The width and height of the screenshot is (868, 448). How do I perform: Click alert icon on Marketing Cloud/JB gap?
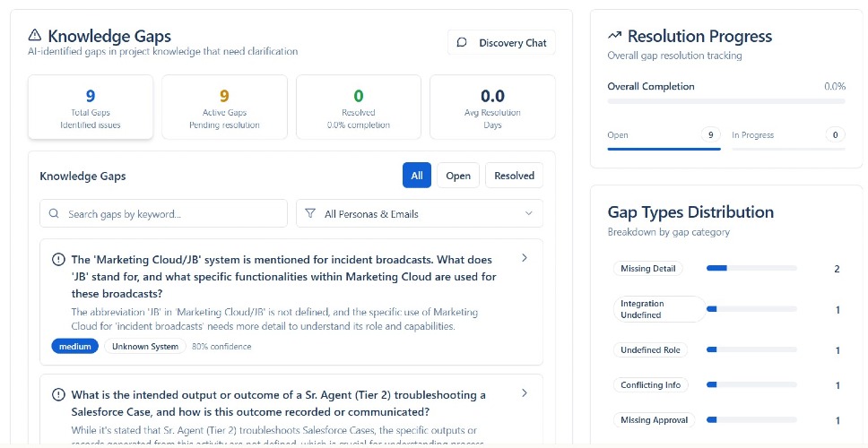click(x=58, y=260)
